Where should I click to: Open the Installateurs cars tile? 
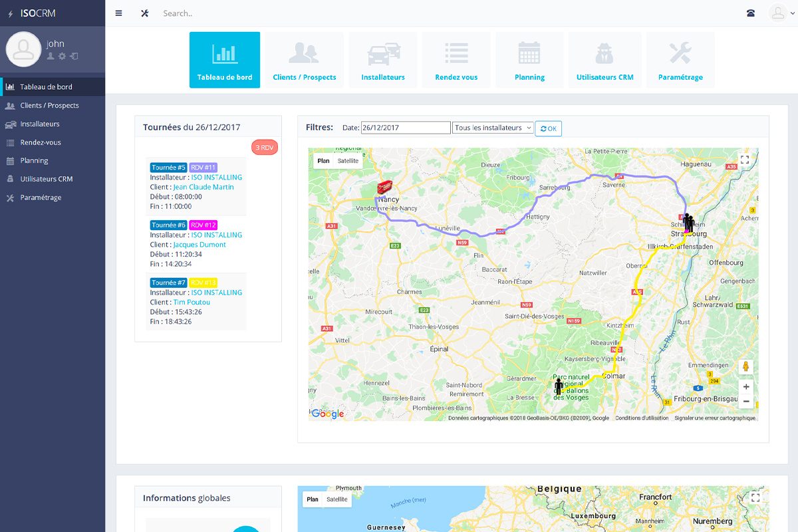(383, 60)
